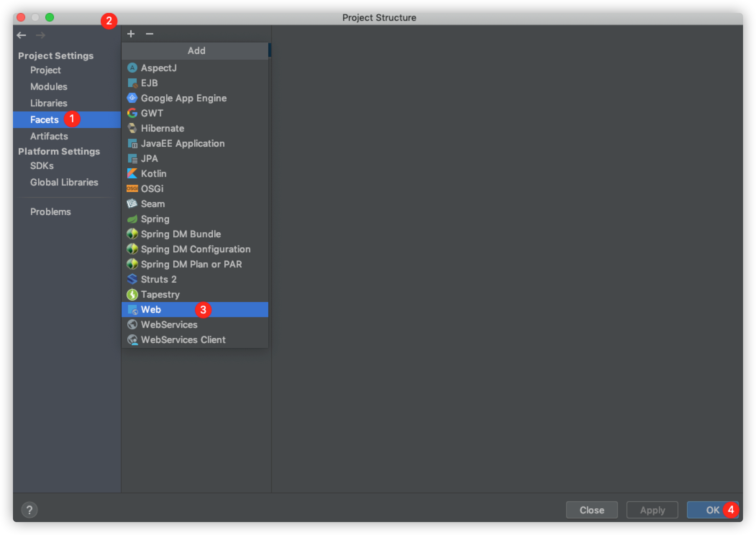Click the Spring leaf icon

[x=132, y=219]
